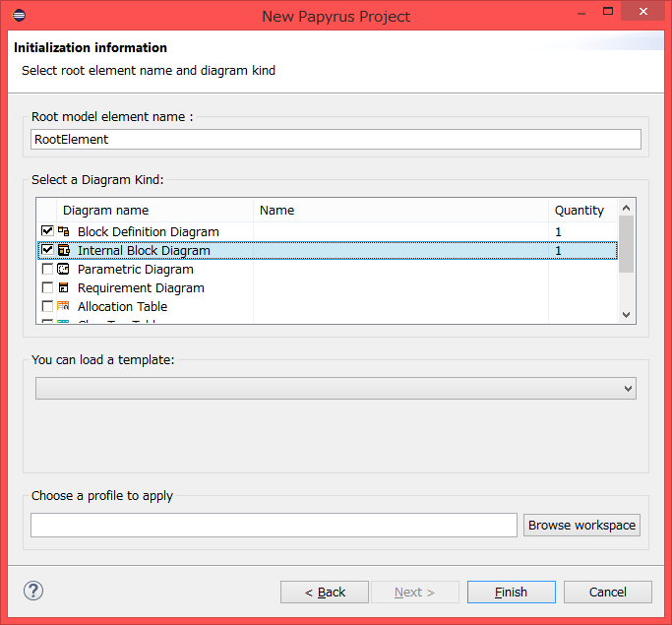Select the Requirement Diagram row text
Viewport: 672px width, 625px height.
(x=141, y=288)
